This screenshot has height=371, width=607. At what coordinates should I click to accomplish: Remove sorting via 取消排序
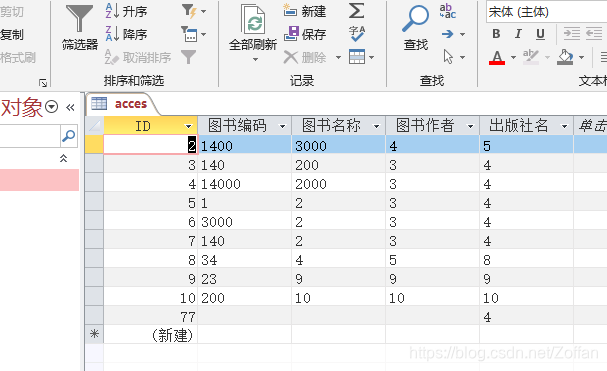click(x=138, y=57)
